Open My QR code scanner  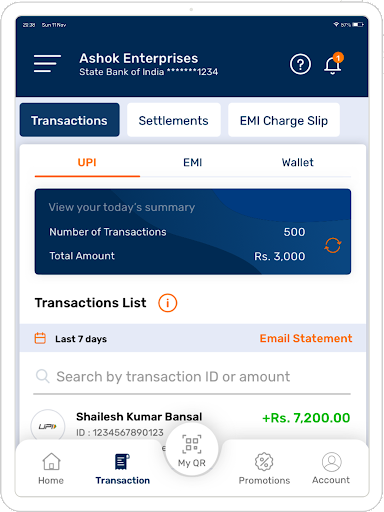(192, 450)
